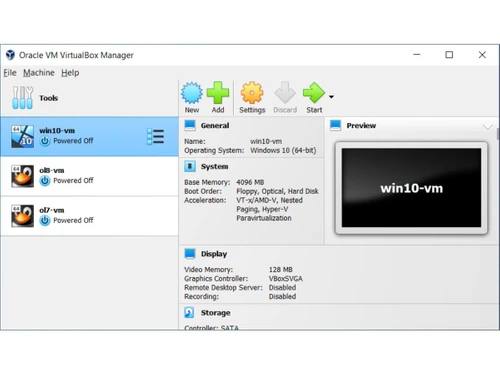This screenshot has height=375, width=500.
Task: Click the "Windows 10 (64-bit)" operating system value
Action: [x=283, y=150]
